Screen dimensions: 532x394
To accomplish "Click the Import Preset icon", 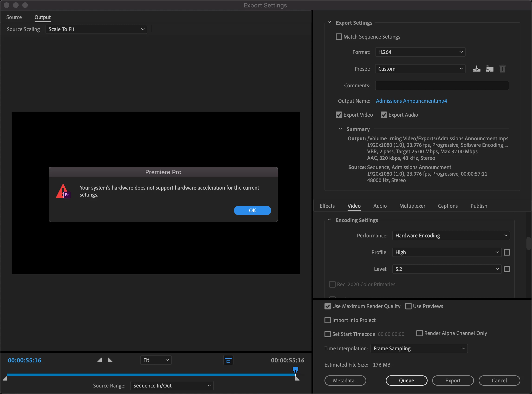I will pos(489,69).
